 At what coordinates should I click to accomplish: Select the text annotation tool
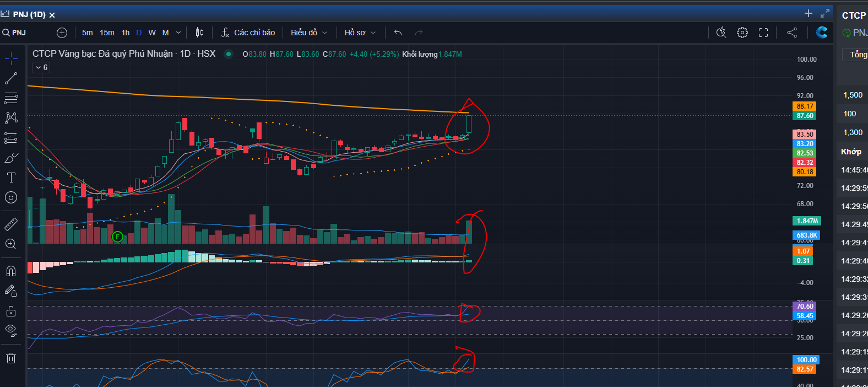(11, 178)
